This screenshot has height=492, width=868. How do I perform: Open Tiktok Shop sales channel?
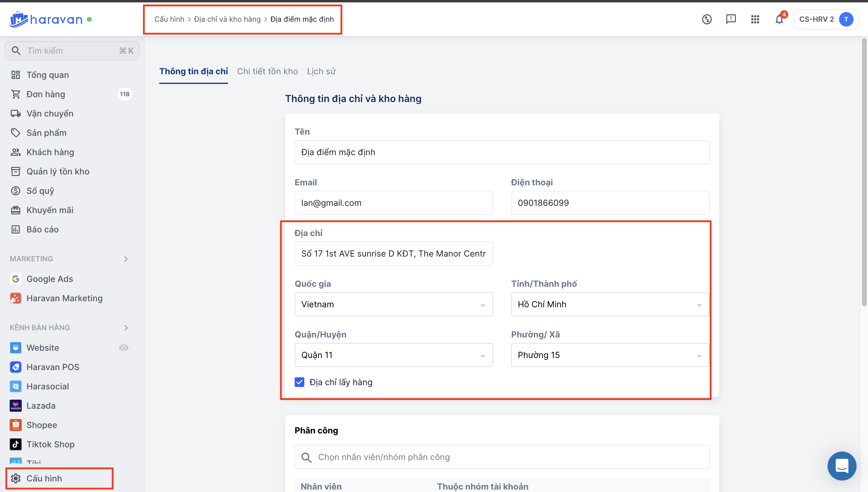[50, 444]
